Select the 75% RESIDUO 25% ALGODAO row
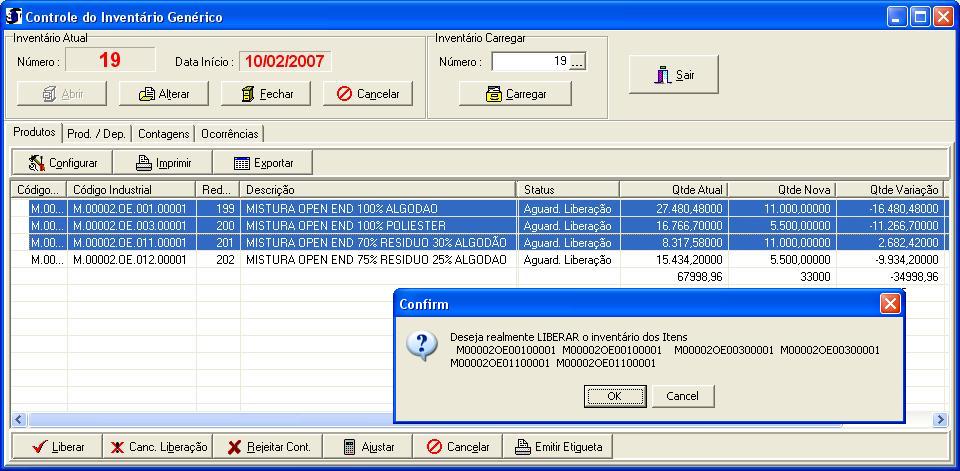This screenshot has width=960, height=471. pyautogui.click(x=376, y=259)
